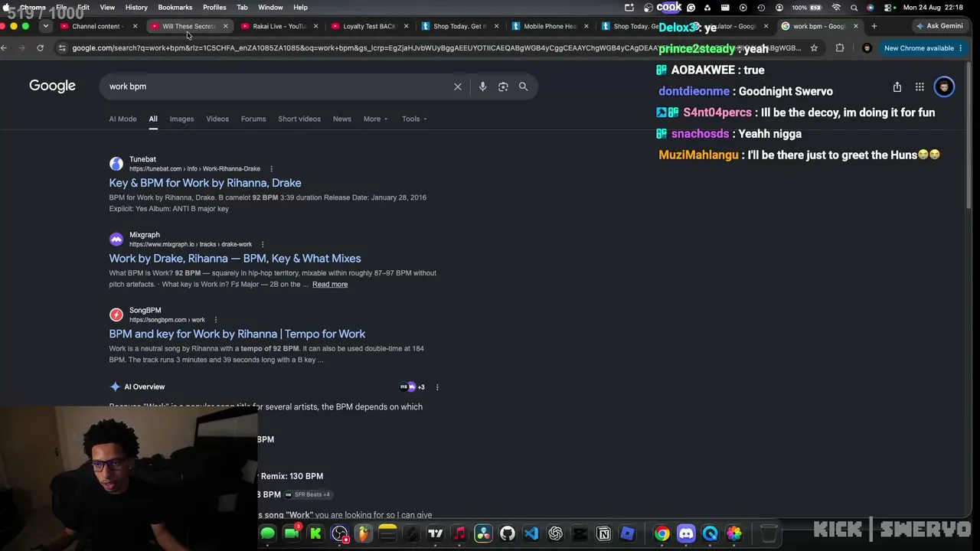Screen dimensions: 980x551
Task: Open Photos from the dock
Action: pos(734,533)
